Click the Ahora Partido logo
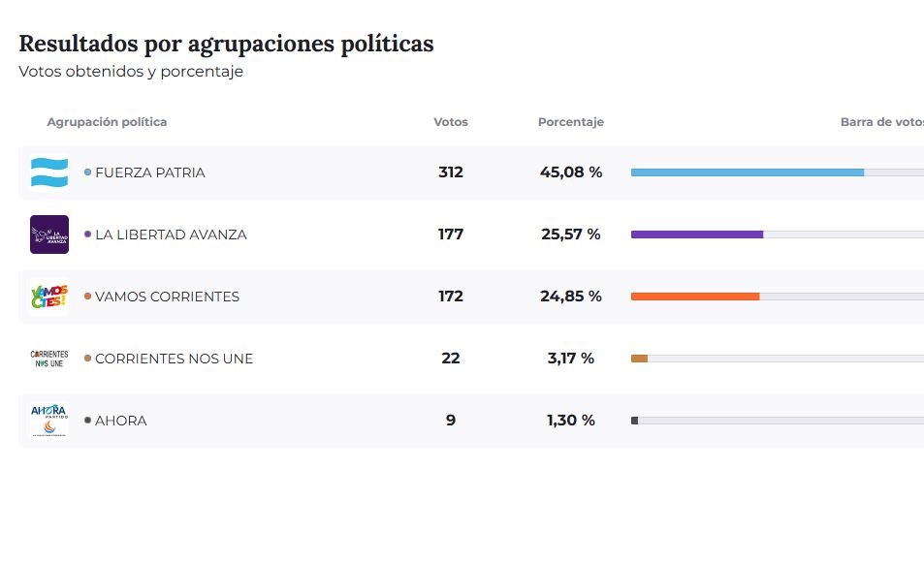 click(49, 421)
